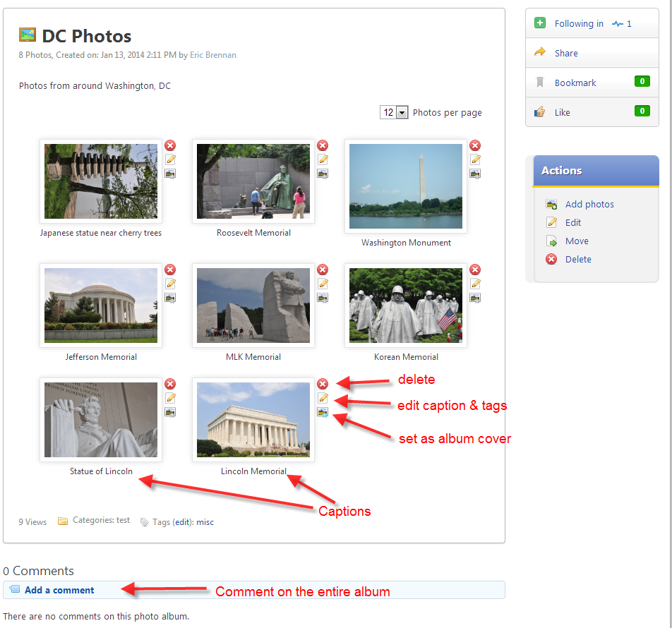
Task: Click Add photos in Actions panel
Action: click(x=589, y=205)
